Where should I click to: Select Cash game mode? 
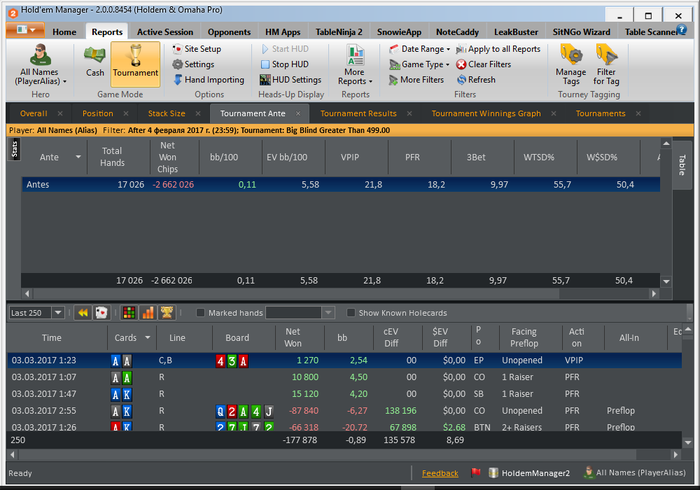pos(95,62)
